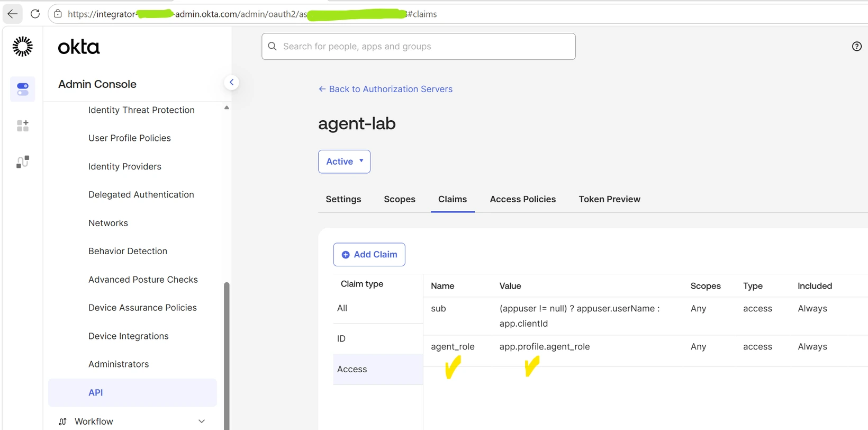The height and width of the screenshot is (430, 868).
Task: Open Delegated Authentication in the sidebar
Action: tap(141, 195)
